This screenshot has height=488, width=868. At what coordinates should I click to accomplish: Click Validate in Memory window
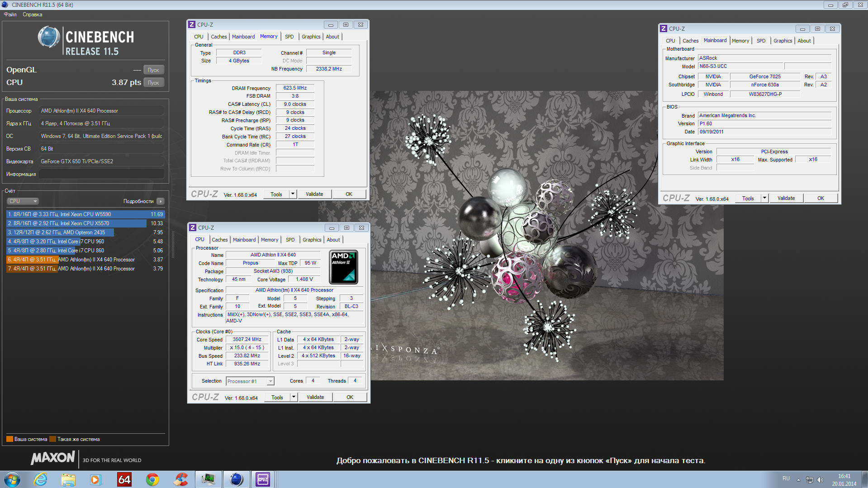[314, 194]
